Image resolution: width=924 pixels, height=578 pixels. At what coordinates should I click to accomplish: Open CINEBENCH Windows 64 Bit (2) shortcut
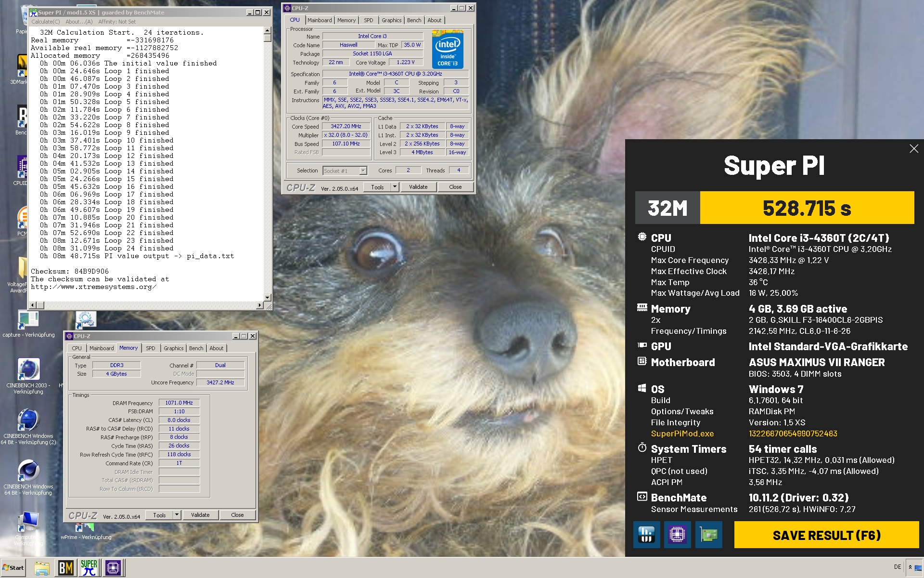point(28,426)
